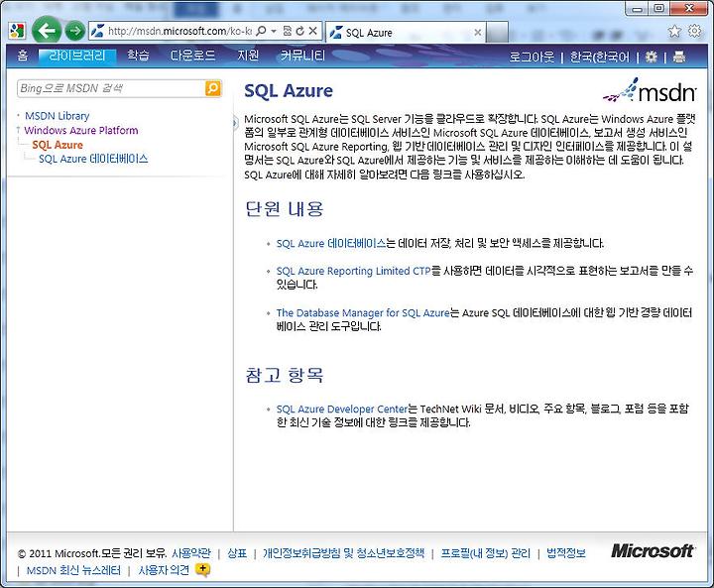Open the MSDN settings gear in the nav bar

click(652, 57)
